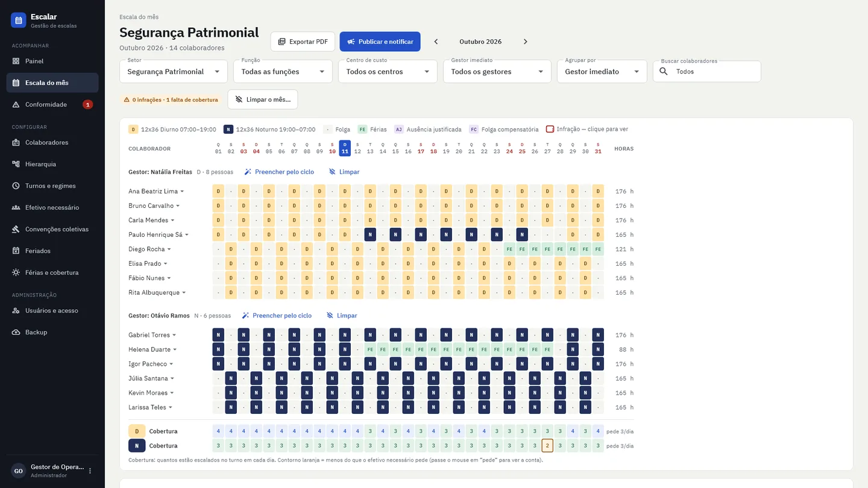This screenshot has width=868, height=488.
Task: Focus the Buscar colaboradores search field
Action: pos(707,72)
